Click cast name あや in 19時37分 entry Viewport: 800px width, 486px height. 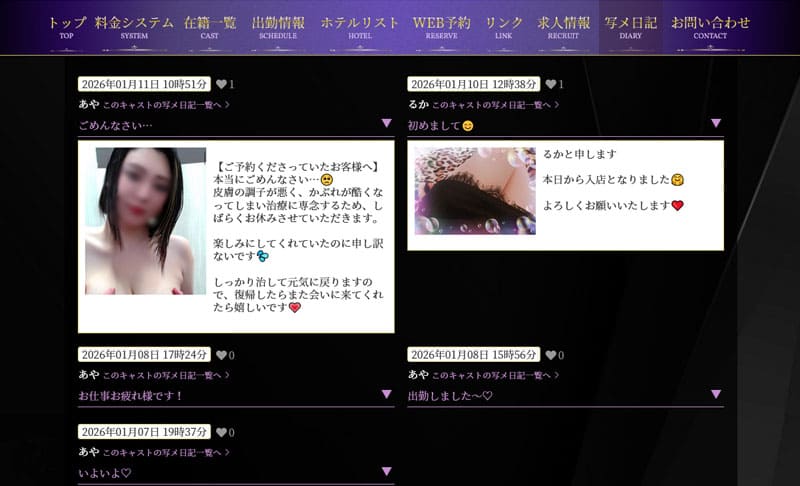tap(89, 452)
